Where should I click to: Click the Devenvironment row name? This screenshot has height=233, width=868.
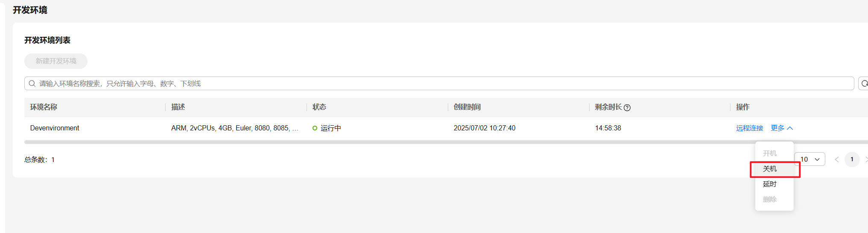[x=55, y=128]
